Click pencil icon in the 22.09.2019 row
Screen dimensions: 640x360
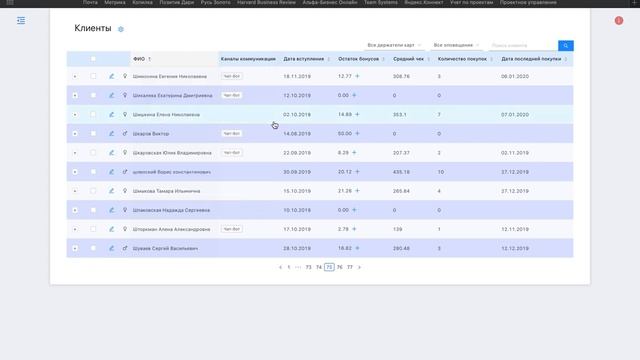(111, 153)
